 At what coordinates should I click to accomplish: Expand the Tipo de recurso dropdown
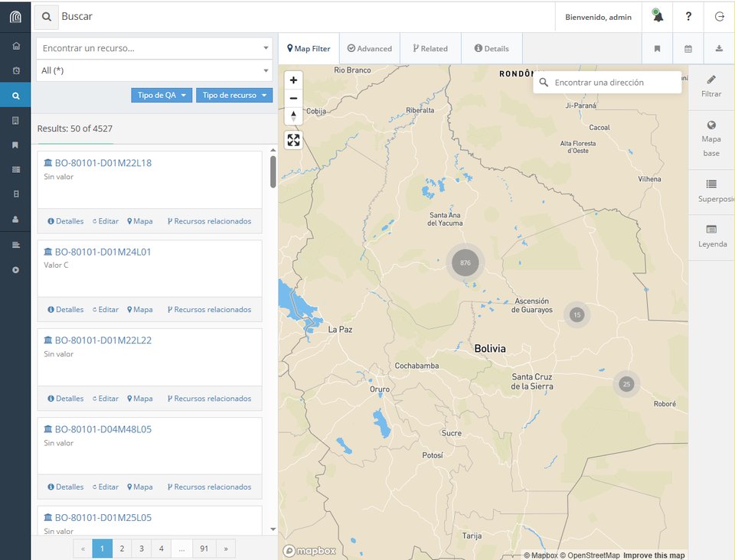tap(234, 96)
